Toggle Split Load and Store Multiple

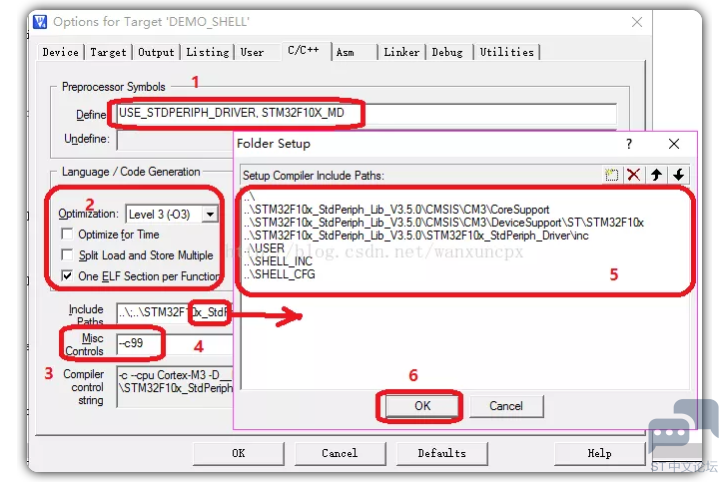pyautogui.click(x=68, y=255)
